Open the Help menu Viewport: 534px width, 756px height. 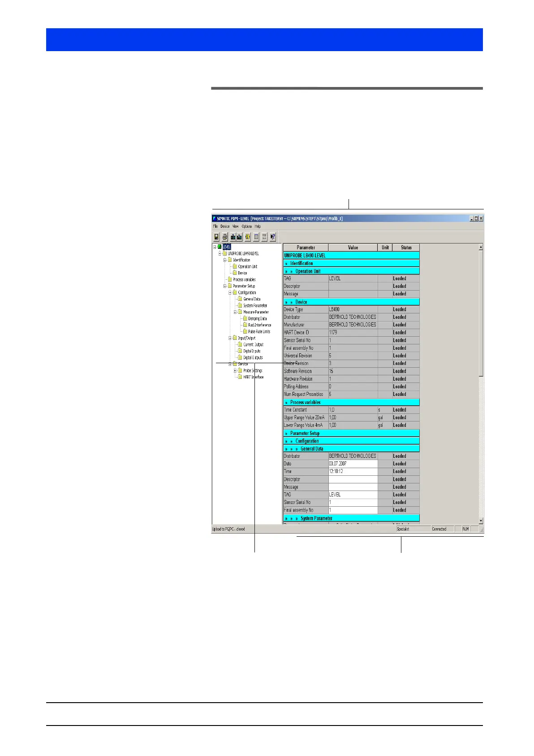pos(258,226)
